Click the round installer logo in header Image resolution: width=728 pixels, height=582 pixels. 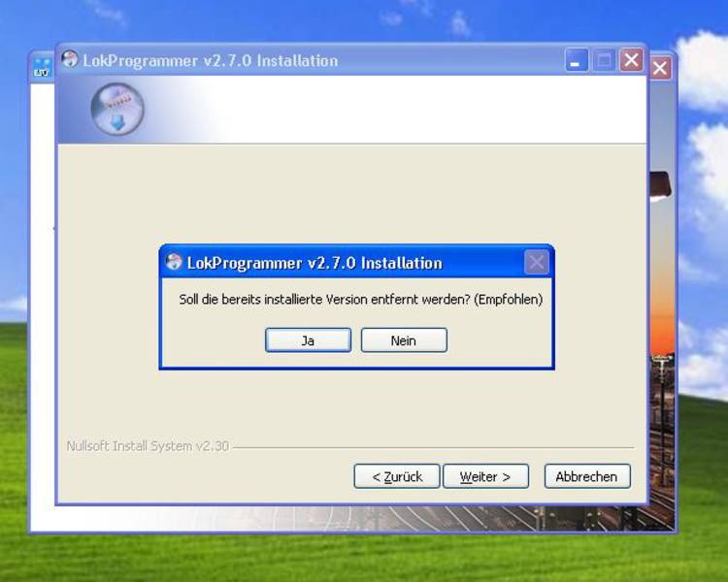(x=117, y=110)
